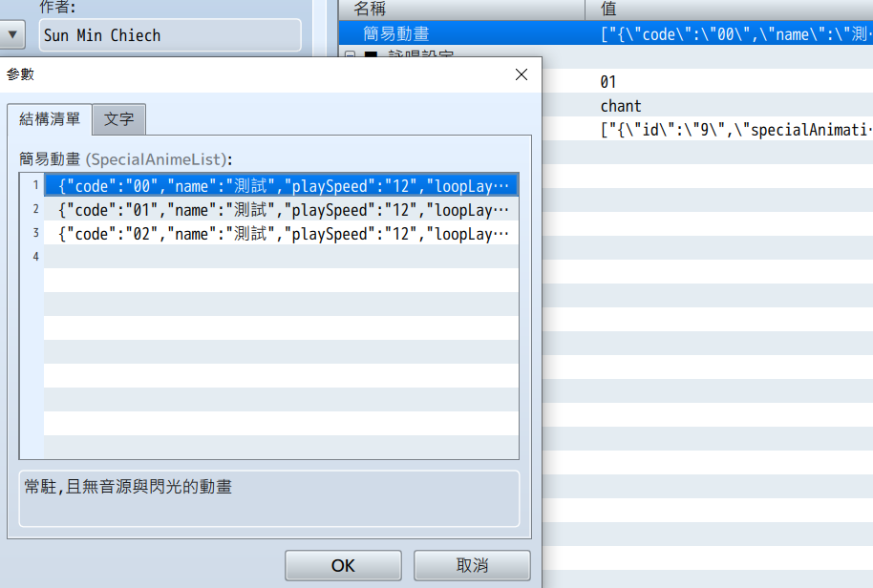This screenshot has width=873, height=588.
Task: Close the 參數 dialog with X
Action: (x=522, y=74)
